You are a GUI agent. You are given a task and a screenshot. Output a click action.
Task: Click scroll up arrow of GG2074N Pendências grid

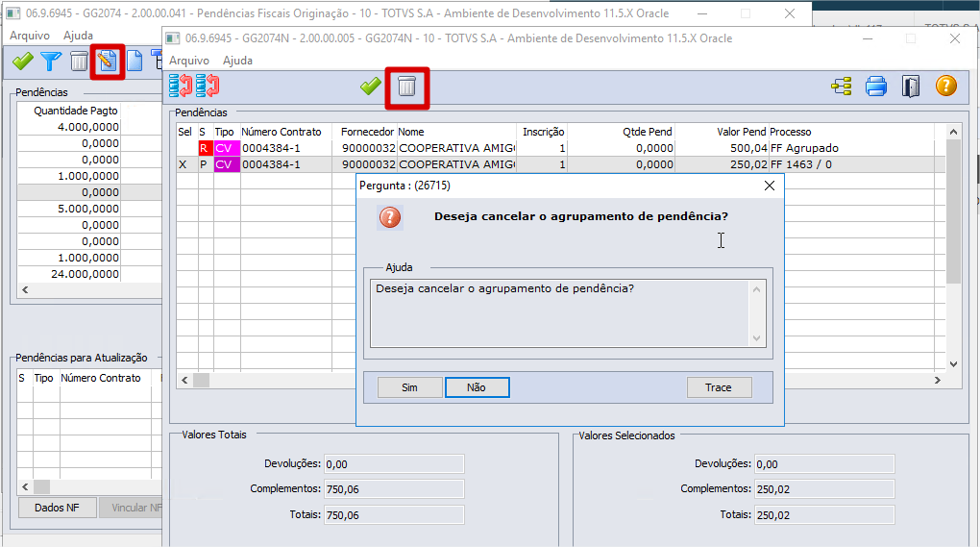tap(953, 132)
